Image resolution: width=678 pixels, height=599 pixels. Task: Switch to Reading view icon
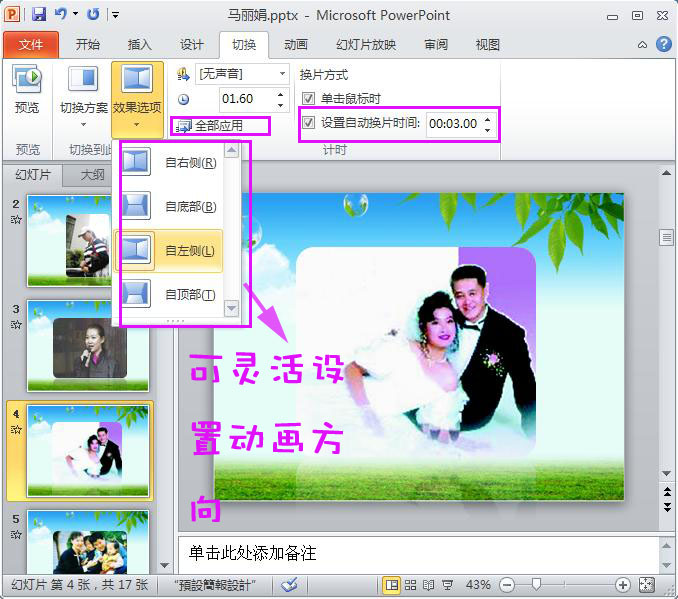coord(429,585)
